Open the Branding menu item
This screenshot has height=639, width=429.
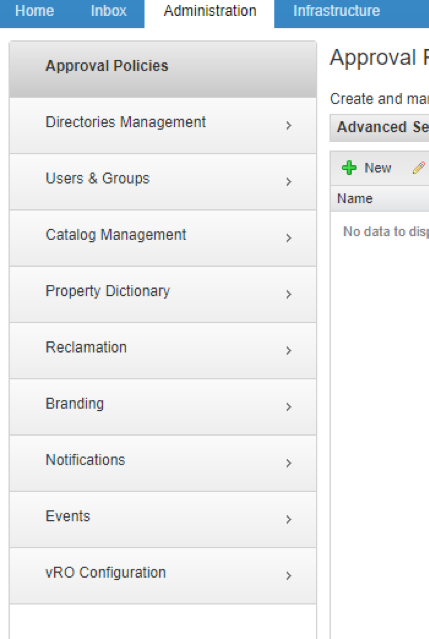coord(163,407)
